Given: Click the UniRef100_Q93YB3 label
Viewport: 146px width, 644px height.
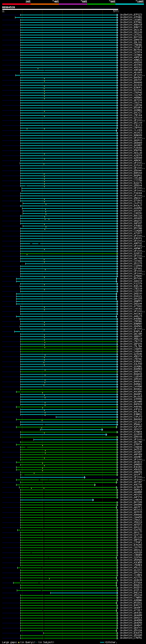Looking at the screenshot, I should click(131, 65).
